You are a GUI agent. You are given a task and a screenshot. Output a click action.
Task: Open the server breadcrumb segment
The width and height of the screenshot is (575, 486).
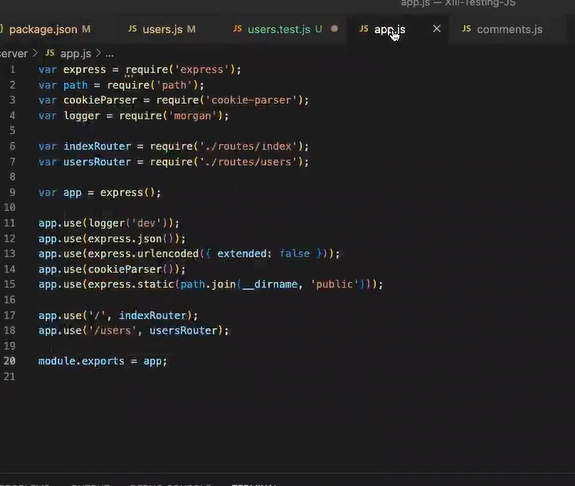[x=14, y=54]
